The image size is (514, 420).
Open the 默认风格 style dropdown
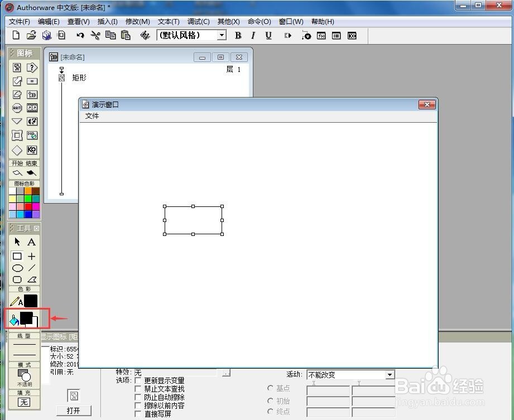[222, 35]
